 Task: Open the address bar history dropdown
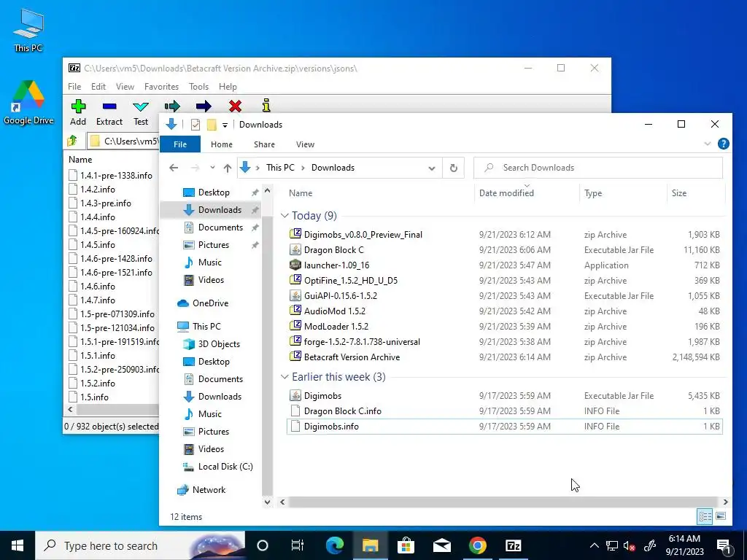[x=432, y=168]
